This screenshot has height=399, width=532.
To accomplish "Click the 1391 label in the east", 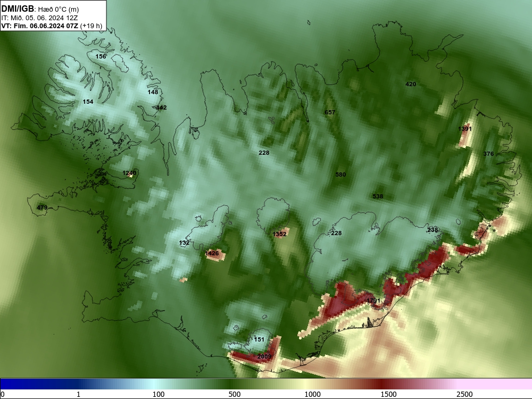I will click(x=465, y=129).
